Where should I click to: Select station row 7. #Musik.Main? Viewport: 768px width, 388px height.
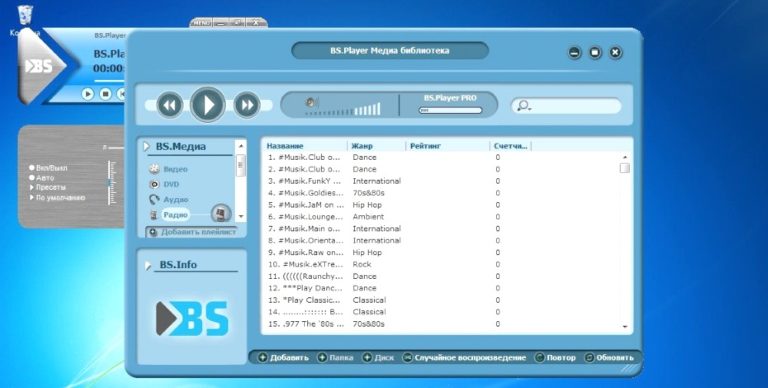(x=441, y=229)
